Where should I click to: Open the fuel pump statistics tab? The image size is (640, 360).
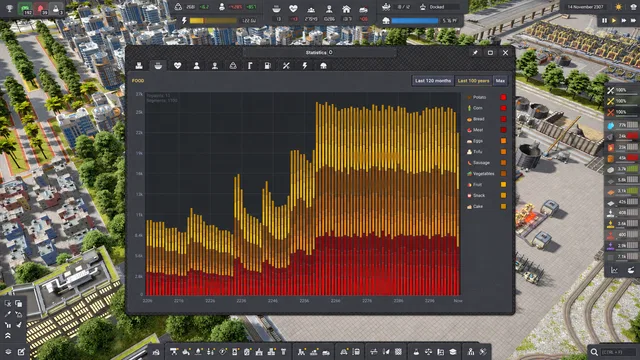click(x=267, y=66)
